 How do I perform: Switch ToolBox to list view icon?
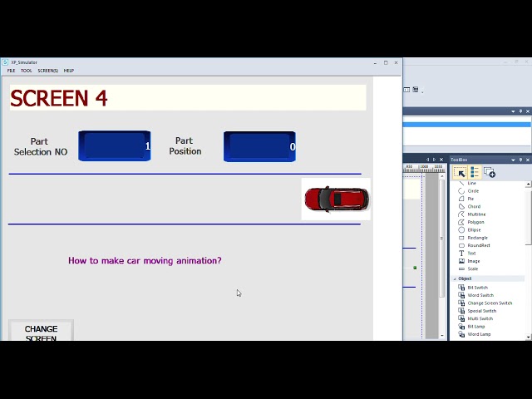pos(475,172)
